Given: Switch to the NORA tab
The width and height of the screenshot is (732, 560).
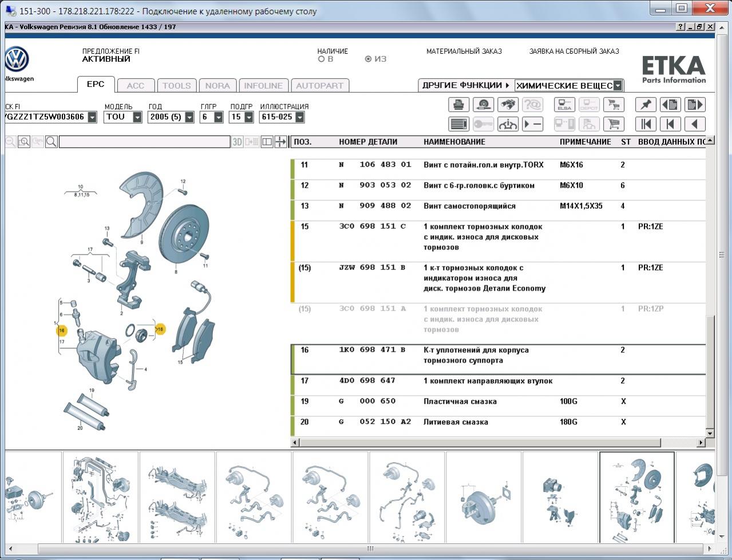Looking at the screenshot, I should click(x=217, y=86).
